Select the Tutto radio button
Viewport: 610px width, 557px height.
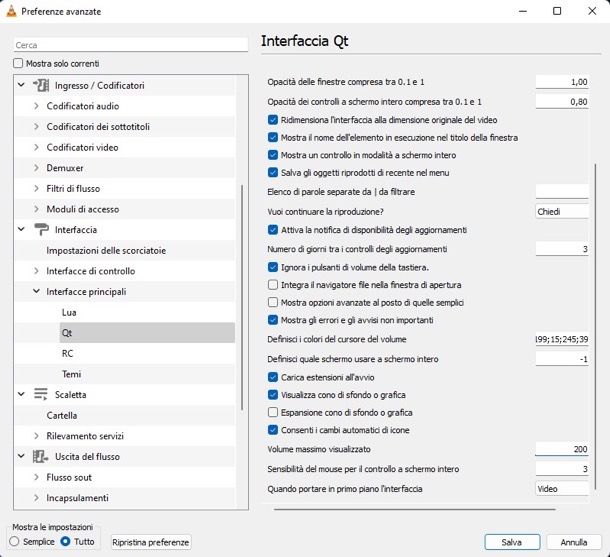[x=65, y=541]
